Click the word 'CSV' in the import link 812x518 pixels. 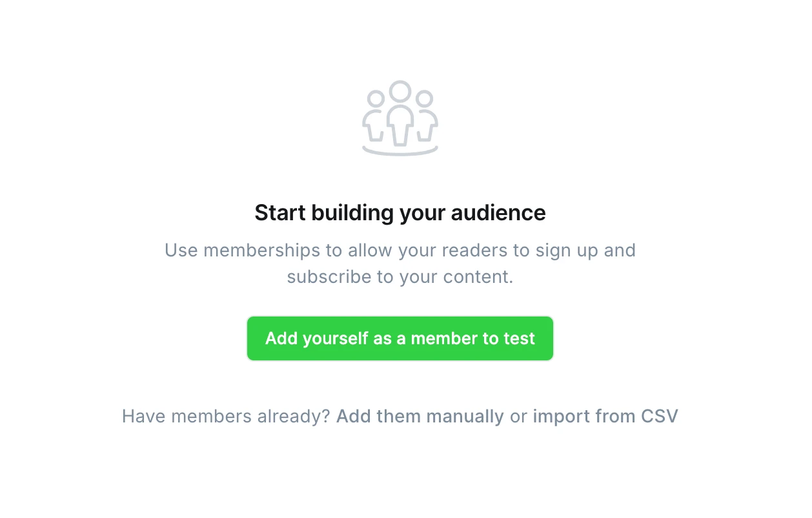click(659, 416)
